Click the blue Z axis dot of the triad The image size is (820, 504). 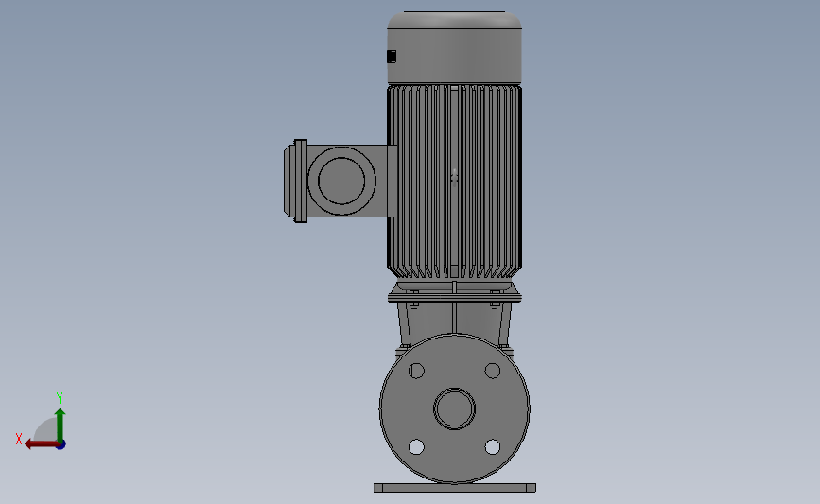tap(61, 445)
